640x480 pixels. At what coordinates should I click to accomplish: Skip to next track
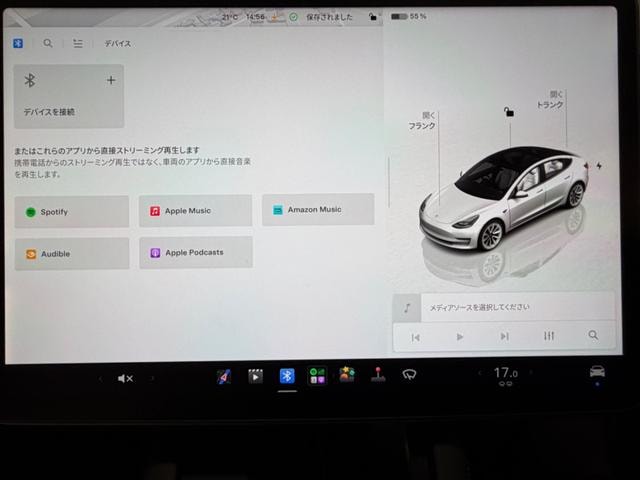pos(504,336)
